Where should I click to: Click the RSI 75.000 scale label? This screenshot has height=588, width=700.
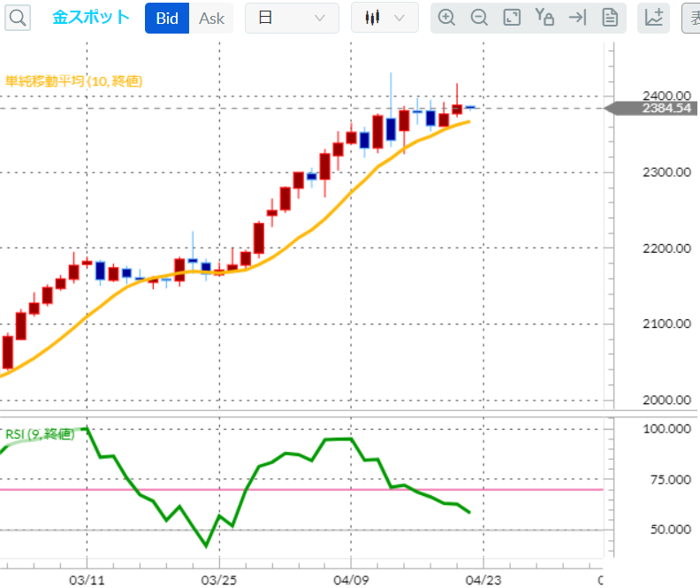click(671, 479)
